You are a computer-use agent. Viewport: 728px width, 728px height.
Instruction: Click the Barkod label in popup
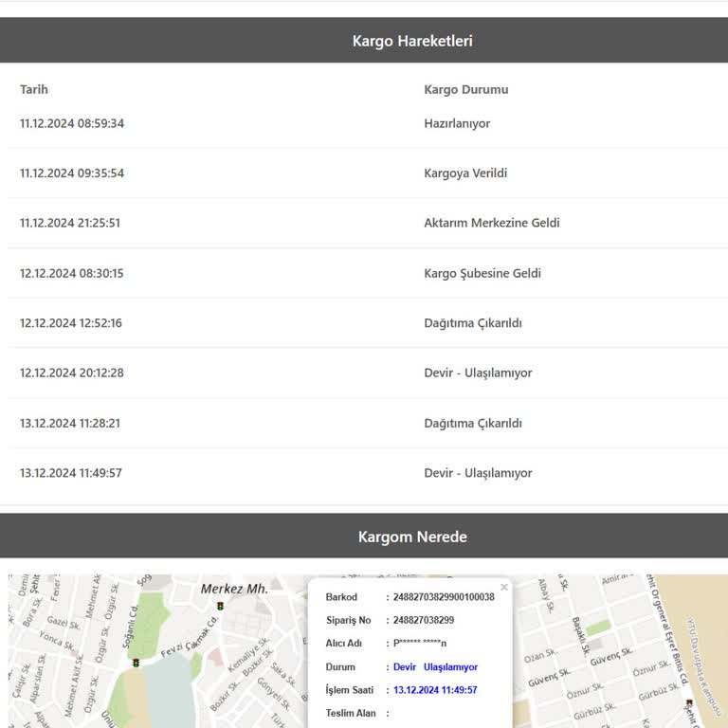[x=341, y=597]
